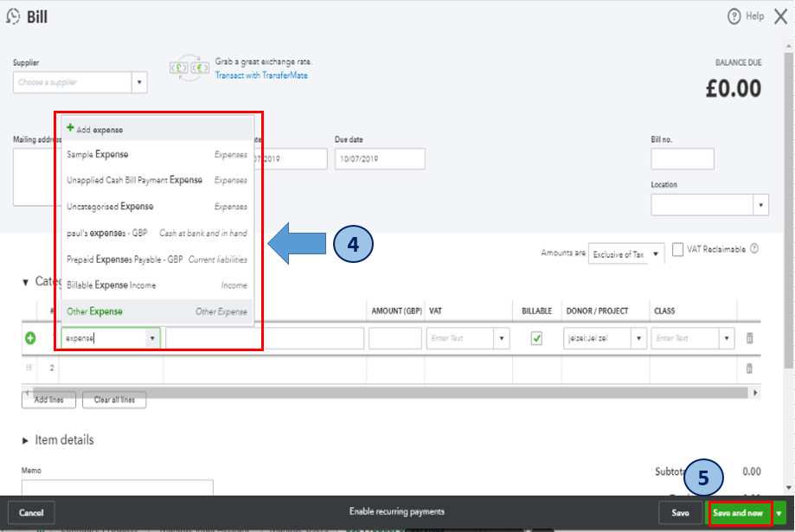Click the Bill history clock icon
The width and height of the screenshot is (795, 532).
[x=13, y=16]
